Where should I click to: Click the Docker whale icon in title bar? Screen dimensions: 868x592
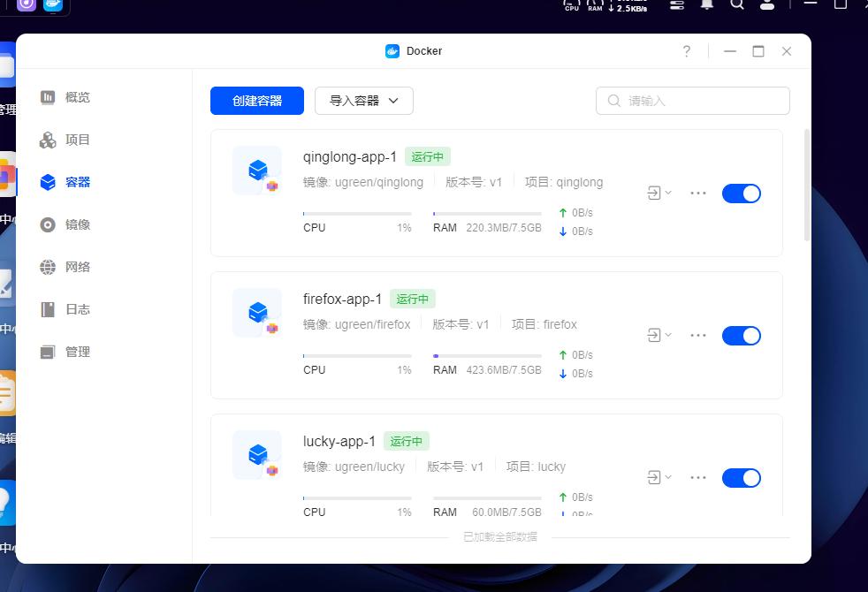[x=391, y=51]
